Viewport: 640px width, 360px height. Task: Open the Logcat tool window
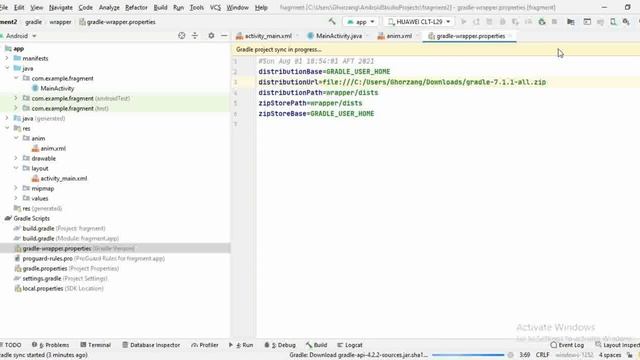coord(350,345)
